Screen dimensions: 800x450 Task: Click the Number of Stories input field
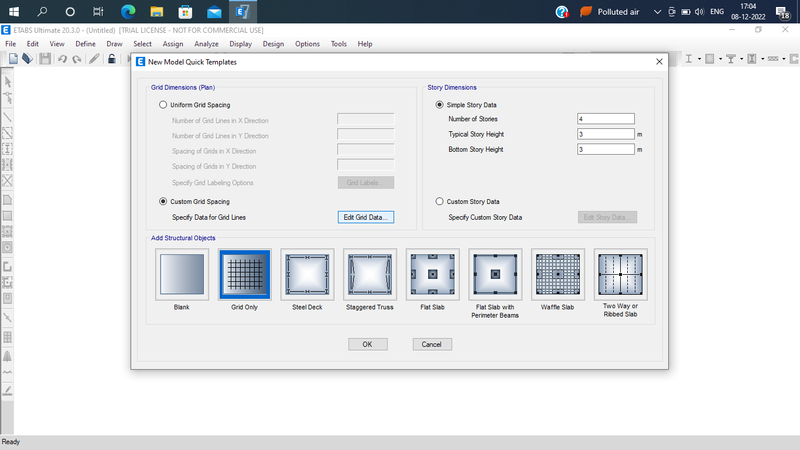(x=606, y=119)
